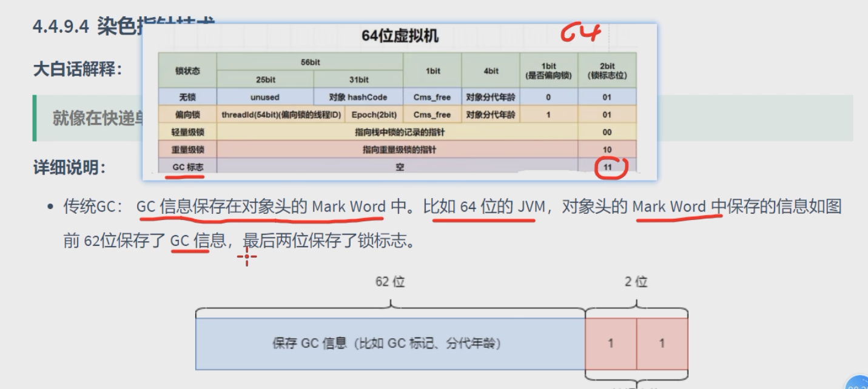Click the blue floating timer circle
Screen dimensions: 868x389
coord(858,382)
